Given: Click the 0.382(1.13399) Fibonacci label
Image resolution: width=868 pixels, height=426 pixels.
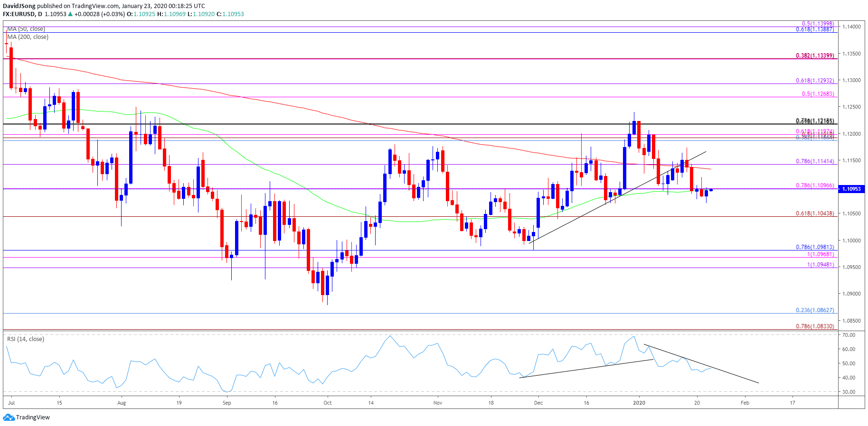Looking at the screenshot, I should tap(815, 56).
